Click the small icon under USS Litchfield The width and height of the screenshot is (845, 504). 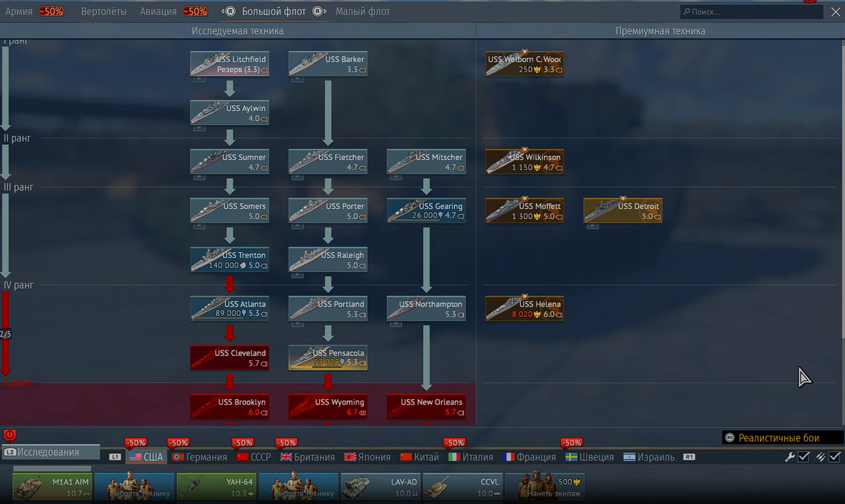click(x=199, y=79)
